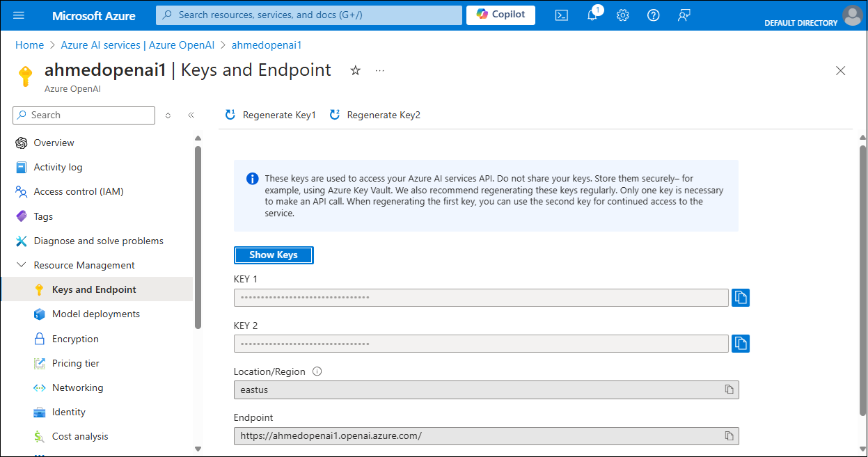
Task: Star ahmedopenai1 as a favorite
Action: point(356,70)
